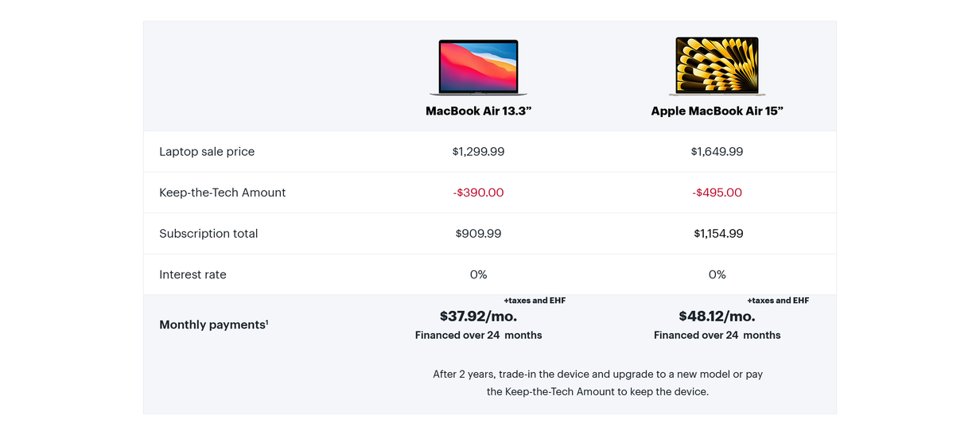Click the red -$390.00 amount

pos(478,192)
